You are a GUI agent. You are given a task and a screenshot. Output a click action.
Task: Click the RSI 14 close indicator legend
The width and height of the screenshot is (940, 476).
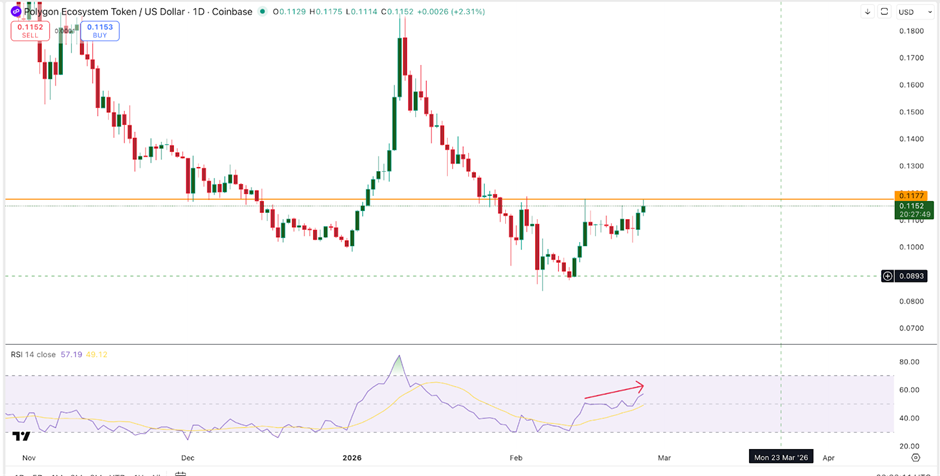point(33,355)
